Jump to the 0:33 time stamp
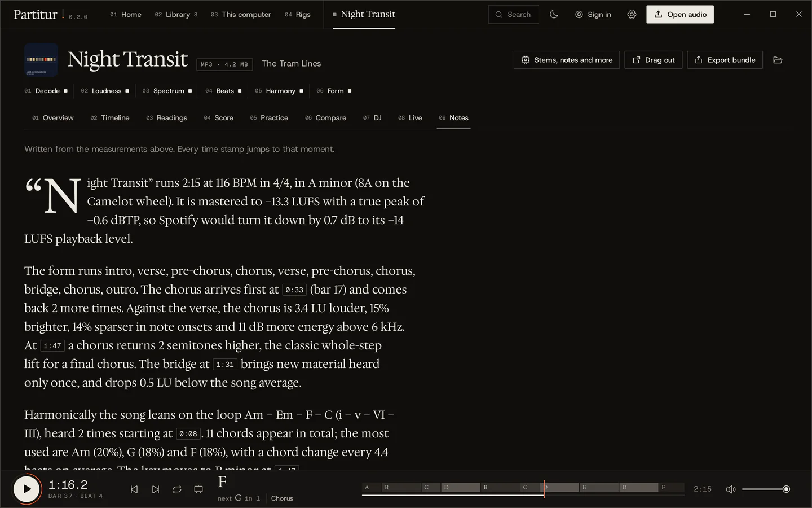Viewport: 812px width, 508px height. click(x=294, y=290)
